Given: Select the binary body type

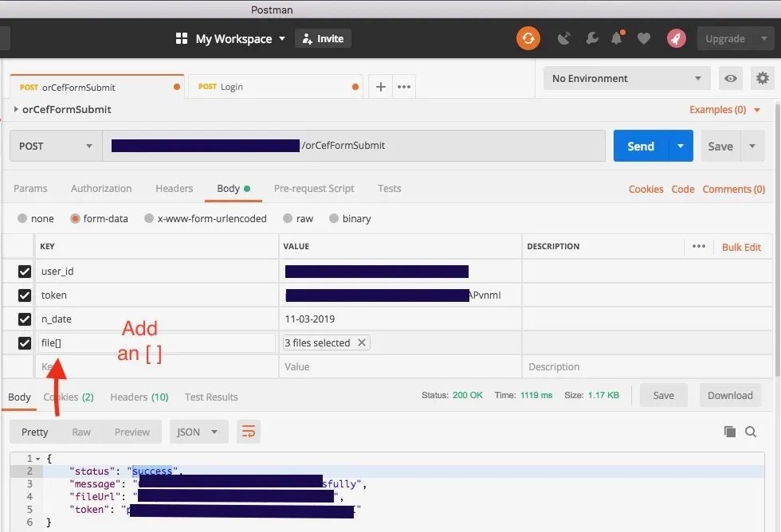Looking at the screenshot, I should point(334,218).
